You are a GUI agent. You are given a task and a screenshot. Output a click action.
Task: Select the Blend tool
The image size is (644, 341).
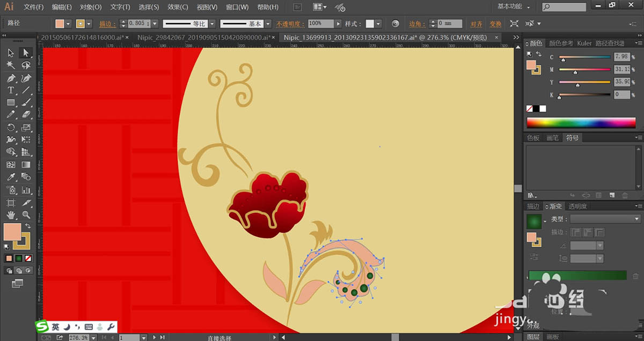[25, 177]
